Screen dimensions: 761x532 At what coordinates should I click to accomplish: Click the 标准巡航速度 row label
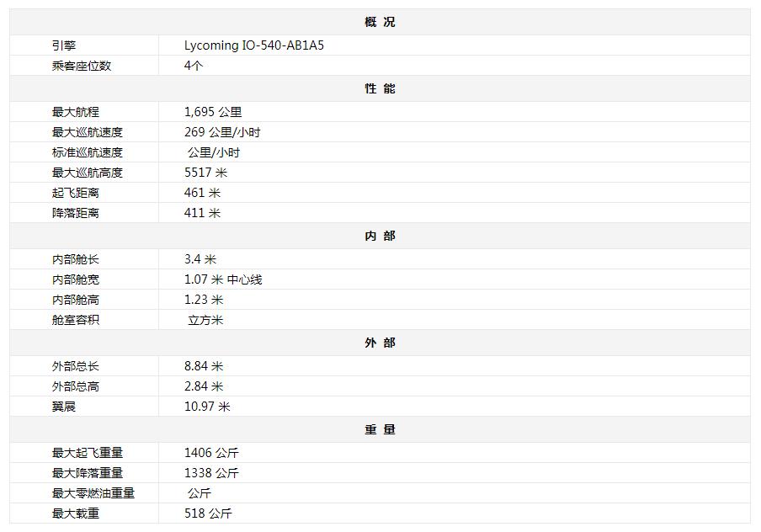(88, 152)
